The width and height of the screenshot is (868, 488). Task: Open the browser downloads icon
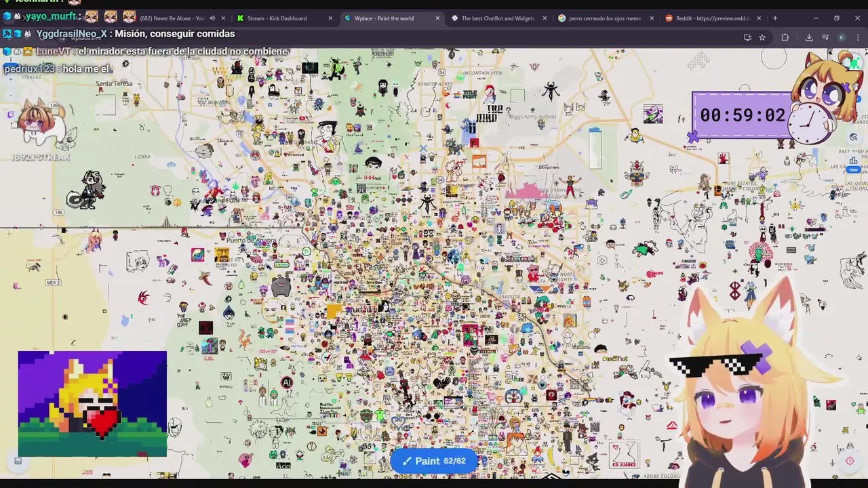pos(809,37)
